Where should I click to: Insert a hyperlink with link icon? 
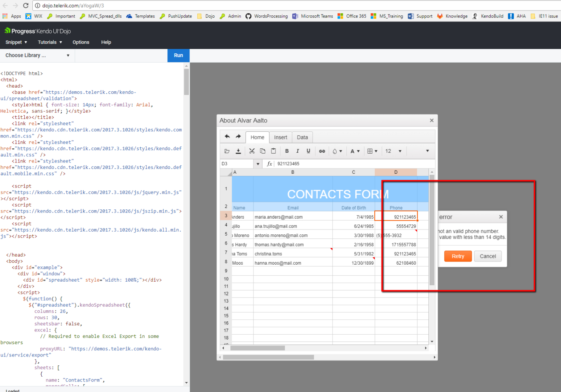322,151
